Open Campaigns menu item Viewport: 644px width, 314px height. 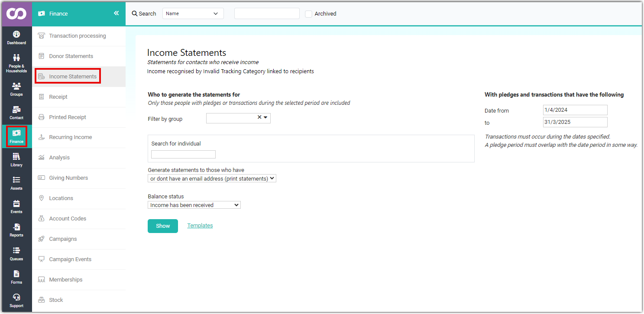(79, 239)
